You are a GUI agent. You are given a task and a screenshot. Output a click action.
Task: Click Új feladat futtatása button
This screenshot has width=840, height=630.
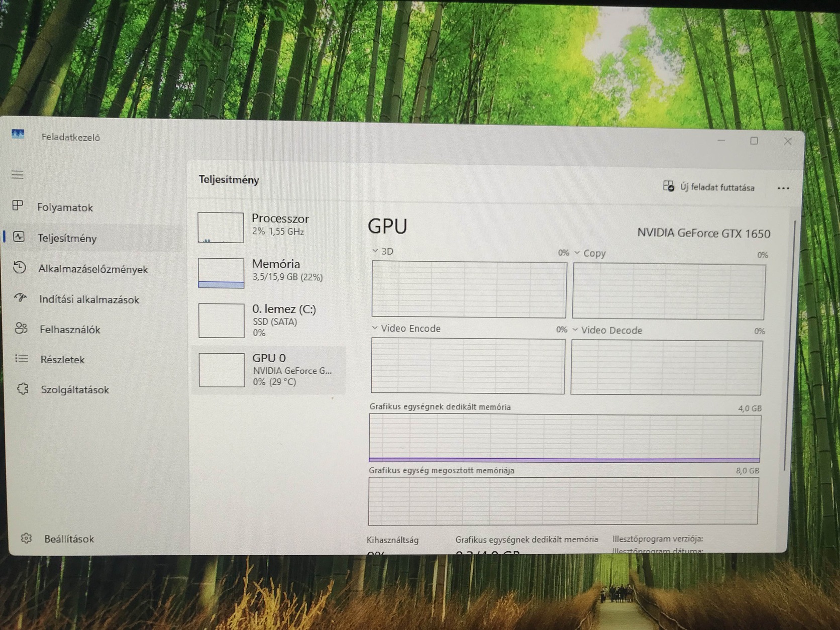[709, 187]
